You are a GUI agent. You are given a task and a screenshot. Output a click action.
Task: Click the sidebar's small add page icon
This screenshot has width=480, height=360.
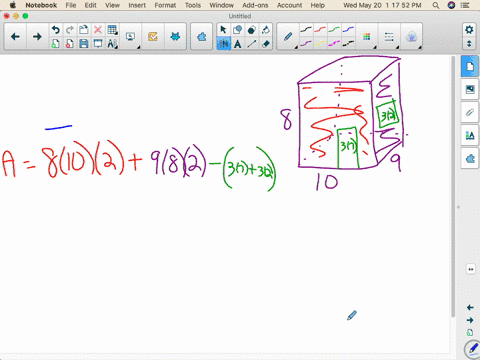click(x=470, y=332)
